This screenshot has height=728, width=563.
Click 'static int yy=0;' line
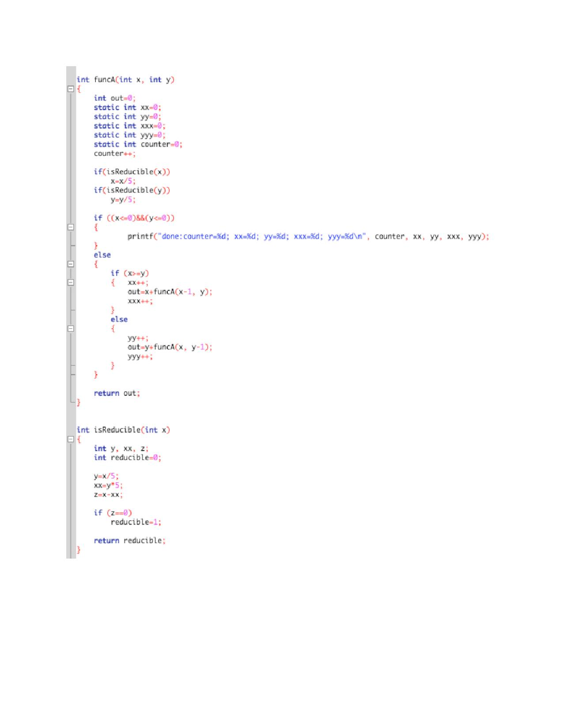[128, 117]
